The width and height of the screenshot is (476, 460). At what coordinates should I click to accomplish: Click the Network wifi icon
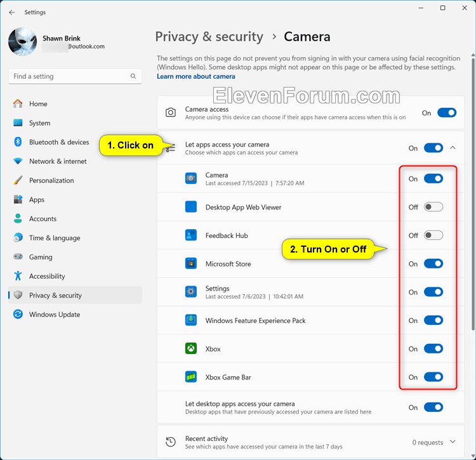tap(18, 161)
